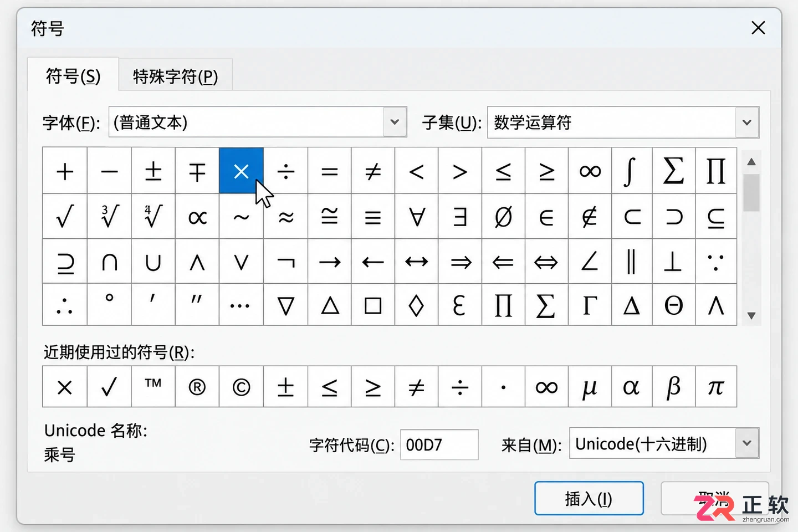Choose the trademark (™) recently used symbol

point(153,386)
